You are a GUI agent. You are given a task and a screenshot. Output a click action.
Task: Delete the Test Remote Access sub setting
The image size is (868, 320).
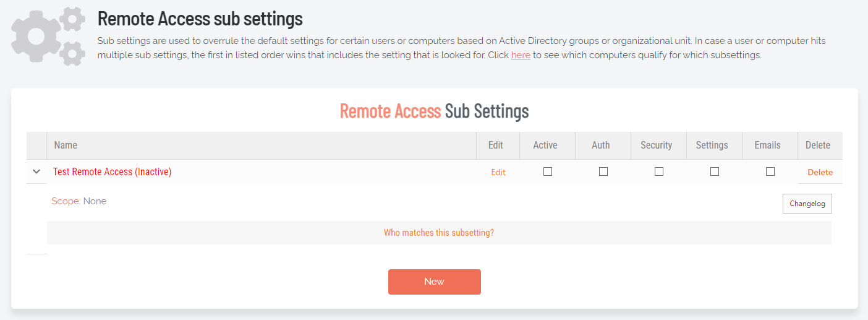pyautogui.click(x=820, y=173)
